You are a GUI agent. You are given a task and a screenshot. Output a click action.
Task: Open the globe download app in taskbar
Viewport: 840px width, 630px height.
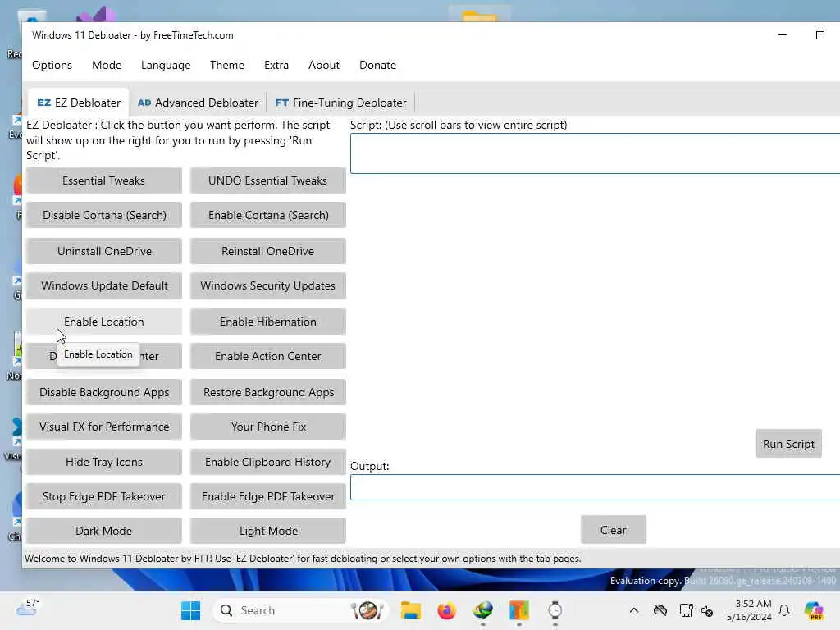tap(483, 610)
